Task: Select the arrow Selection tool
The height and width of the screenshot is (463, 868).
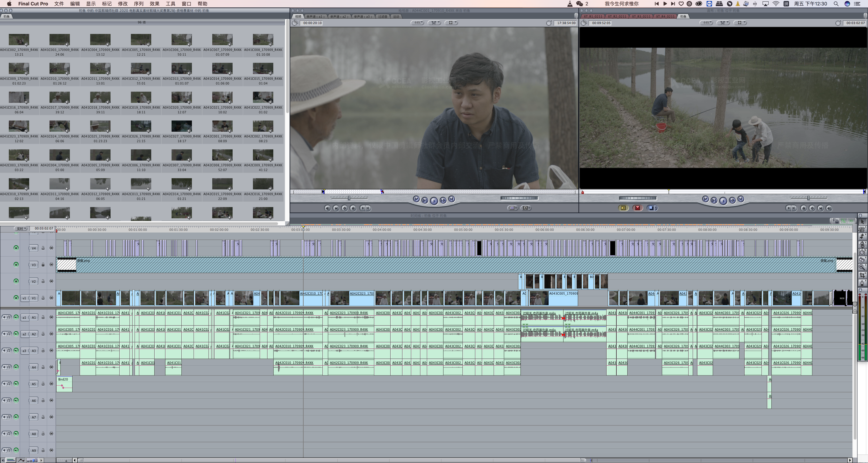Action: pyautogui.click(x=862, y=221)
